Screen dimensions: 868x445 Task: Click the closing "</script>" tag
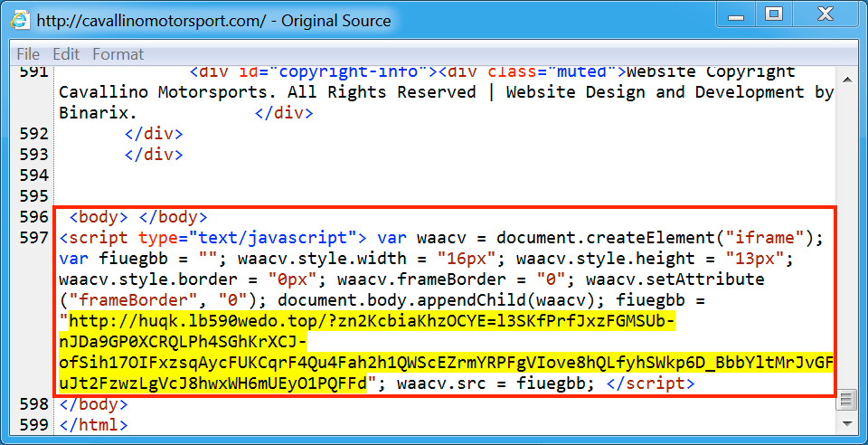[x=650, y=383]
